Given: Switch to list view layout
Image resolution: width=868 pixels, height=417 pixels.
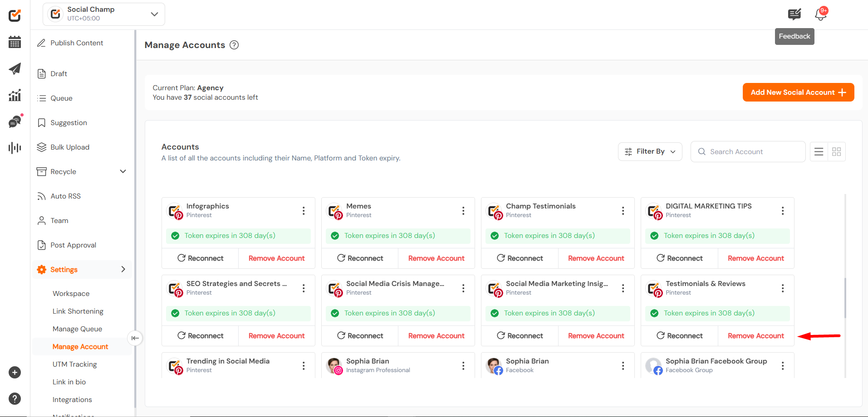Looking at the screenshot, I should pyautogui.click(x=819, y=152).
